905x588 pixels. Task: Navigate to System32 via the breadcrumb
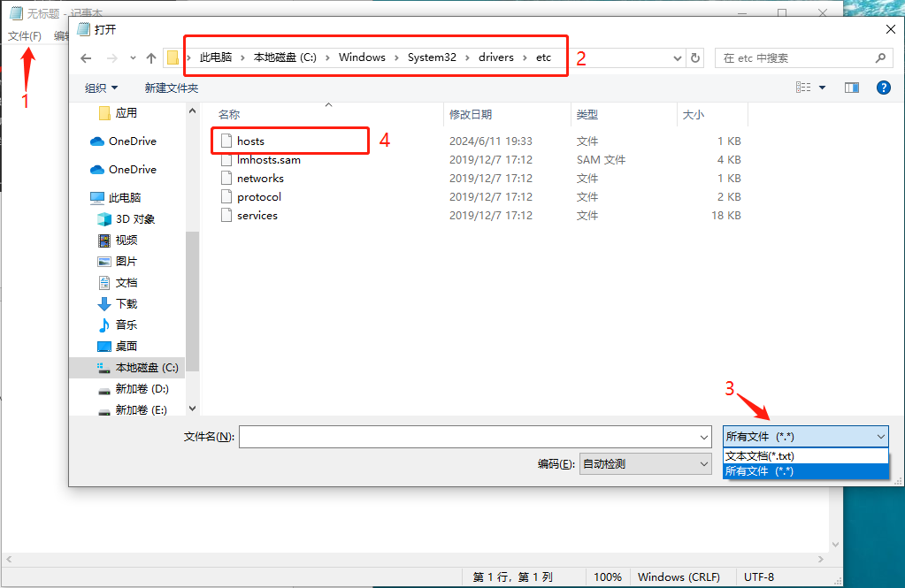432,57
